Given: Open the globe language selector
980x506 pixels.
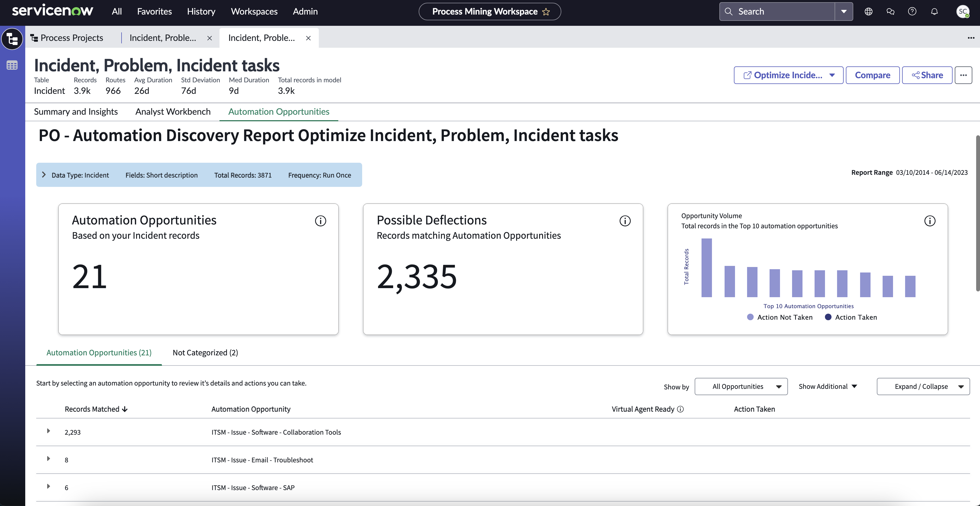Looking at the screenshot, I should [x=869, y=12].
